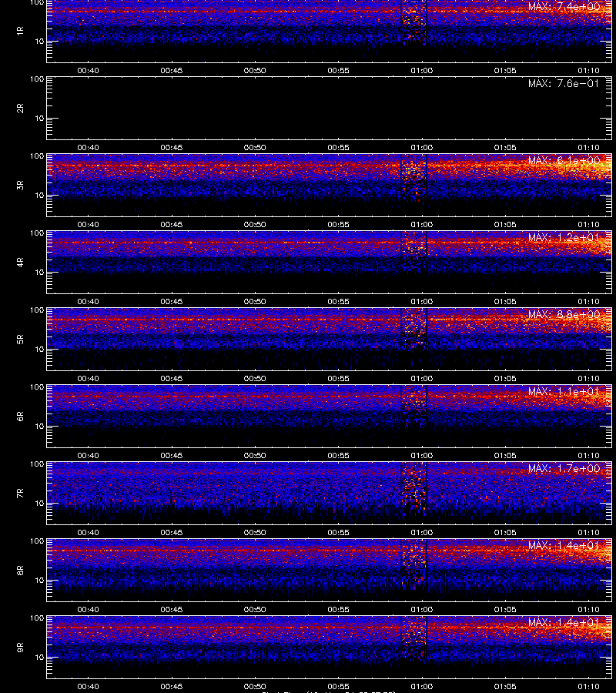Screen dimensions: 616x693
Task: Select the MAX: 7.4e+00 label in 1R
Action: point(564,7)
